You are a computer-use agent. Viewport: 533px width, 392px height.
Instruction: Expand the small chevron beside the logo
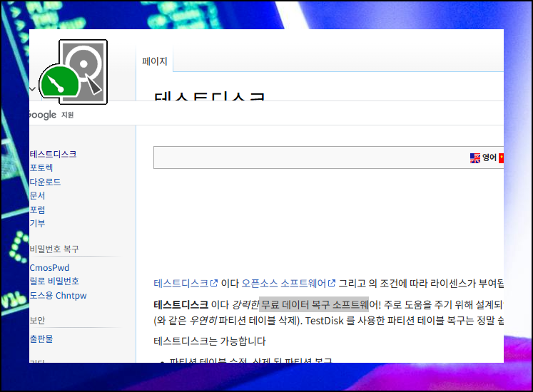(x=33, y=89)
